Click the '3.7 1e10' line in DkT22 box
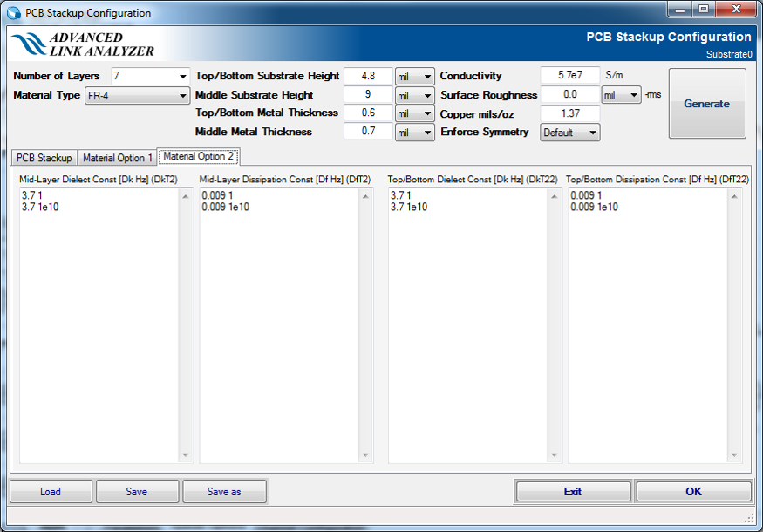Screen dimensions: 763x532 tap(409, 207)
